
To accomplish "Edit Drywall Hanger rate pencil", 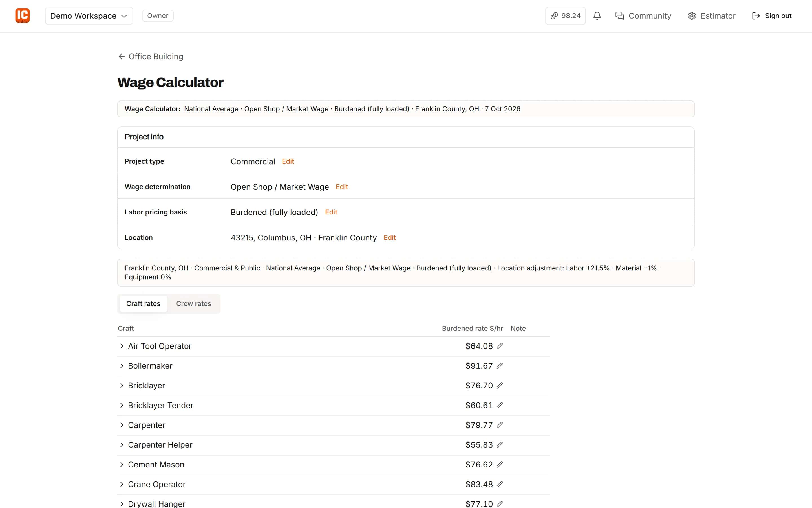I will click(500, 504).
